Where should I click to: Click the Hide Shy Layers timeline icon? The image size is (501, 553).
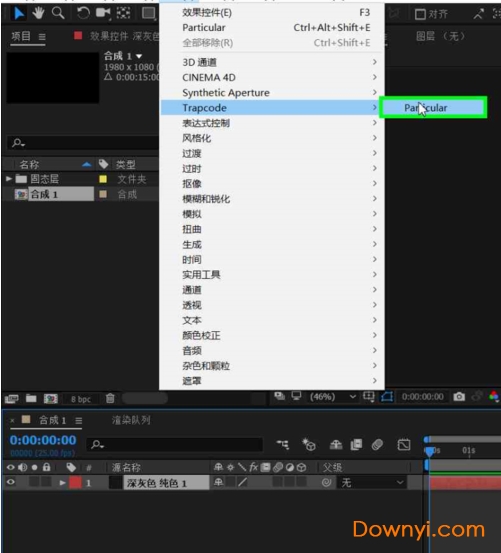[335, 445]
